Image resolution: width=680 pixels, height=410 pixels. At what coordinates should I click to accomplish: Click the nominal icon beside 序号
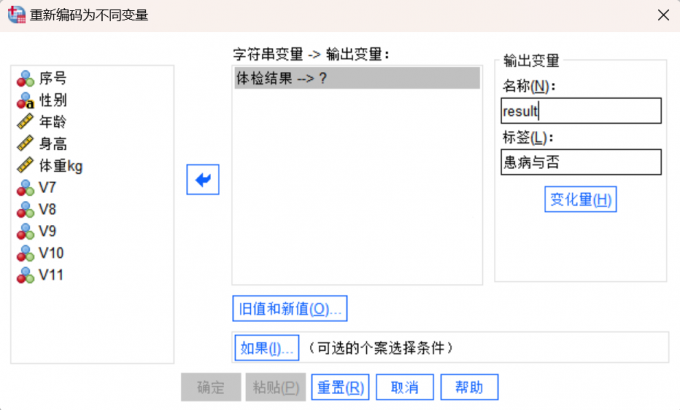[25, 79]
